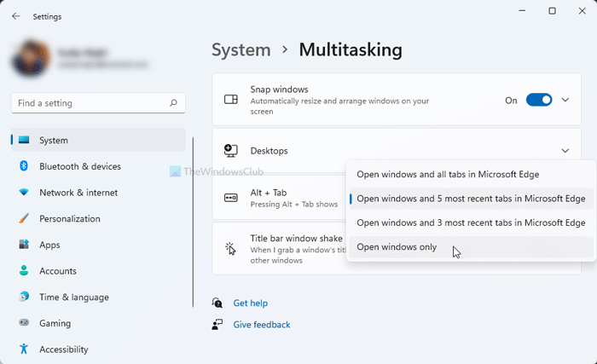597x364 pixels.
Task: Open Accessibility settings page
Action: point(63,350)
